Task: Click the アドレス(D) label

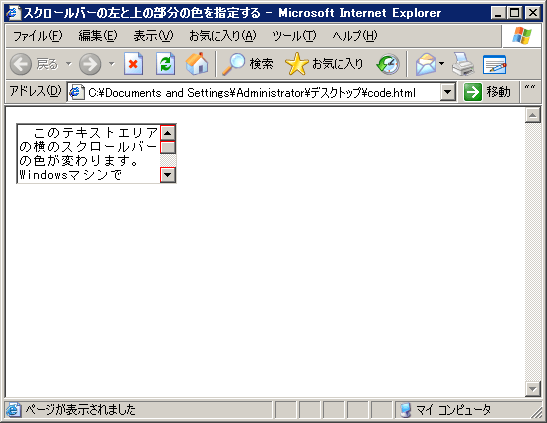Action: coord(35,91)
